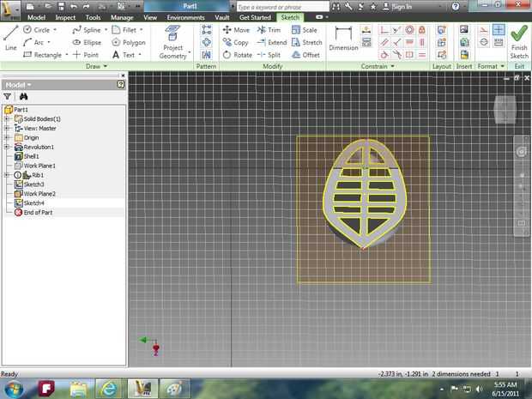532x399 pixels.
Task: Click the Project Geometry icon
Action: pyautogui.click(x=172, y=33)
